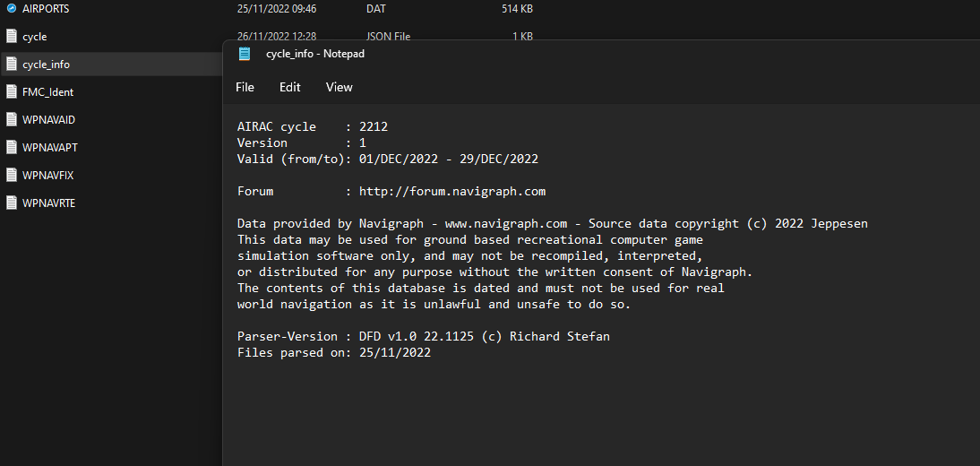Click the AIRPORTS file icon
980x466 pixels.
pyautogui.click(x=12, y=8)
